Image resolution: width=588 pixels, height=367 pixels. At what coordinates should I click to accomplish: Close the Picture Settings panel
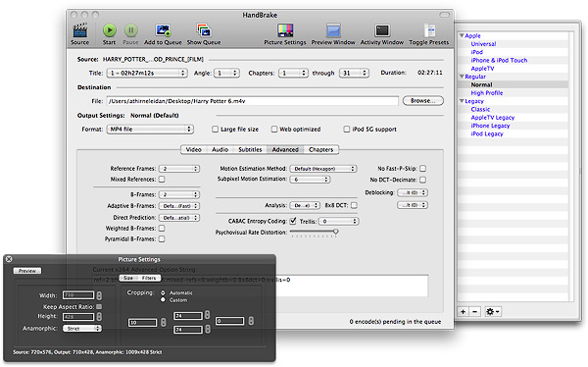pyautogui.click(x=9, y=259)
